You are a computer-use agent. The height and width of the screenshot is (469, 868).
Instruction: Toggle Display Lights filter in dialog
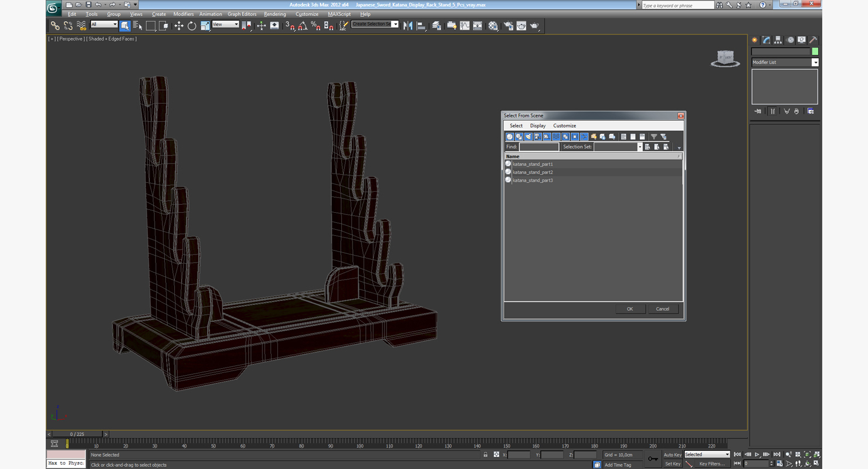click(x=528, y=137)
